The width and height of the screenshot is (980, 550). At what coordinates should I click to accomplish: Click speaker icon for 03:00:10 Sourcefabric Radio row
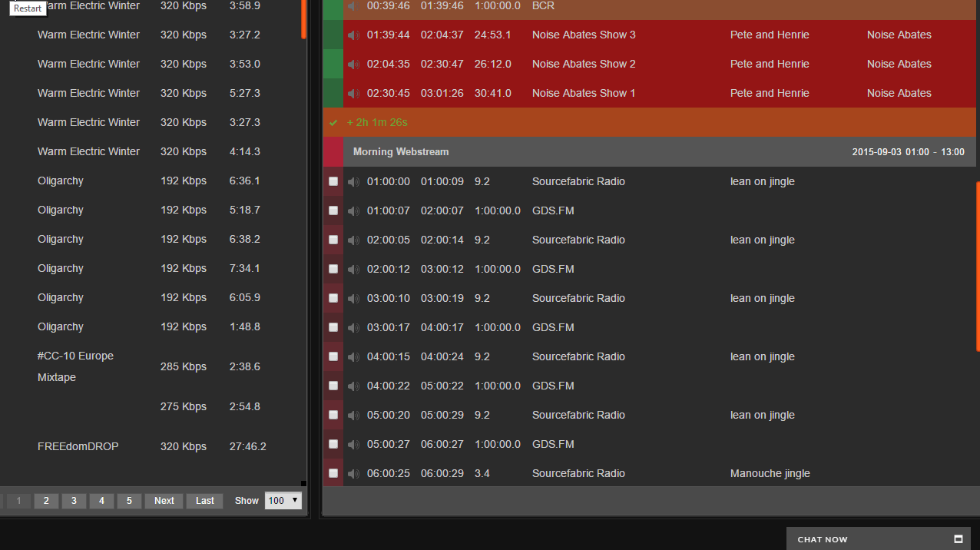[353, 299]
